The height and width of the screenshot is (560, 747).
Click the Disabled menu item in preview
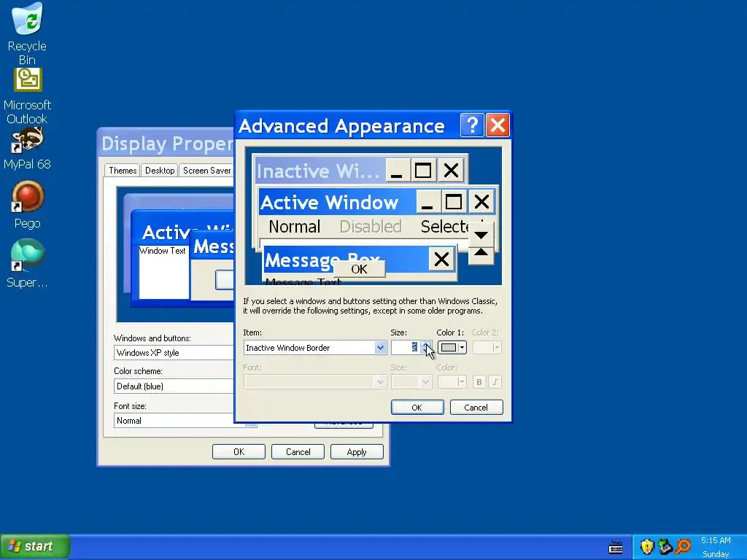tap(371, 227)
